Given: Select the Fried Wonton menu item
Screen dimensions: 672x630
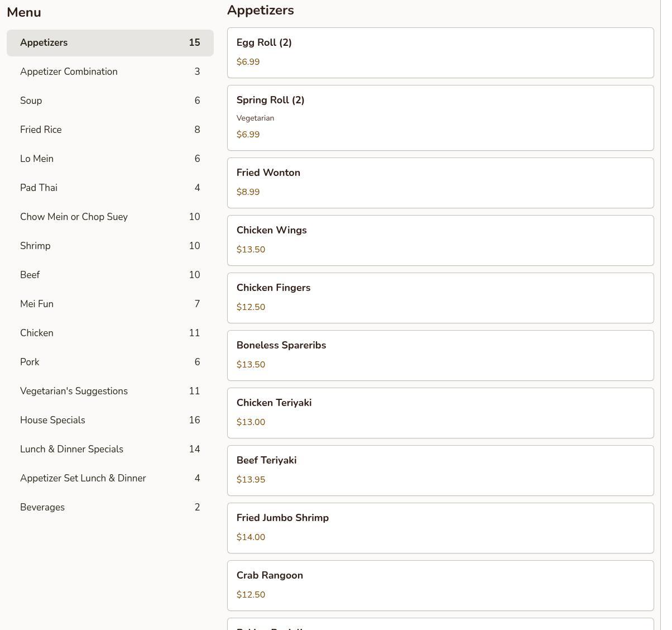Looking at the screenshot, I should coord(440,183).
